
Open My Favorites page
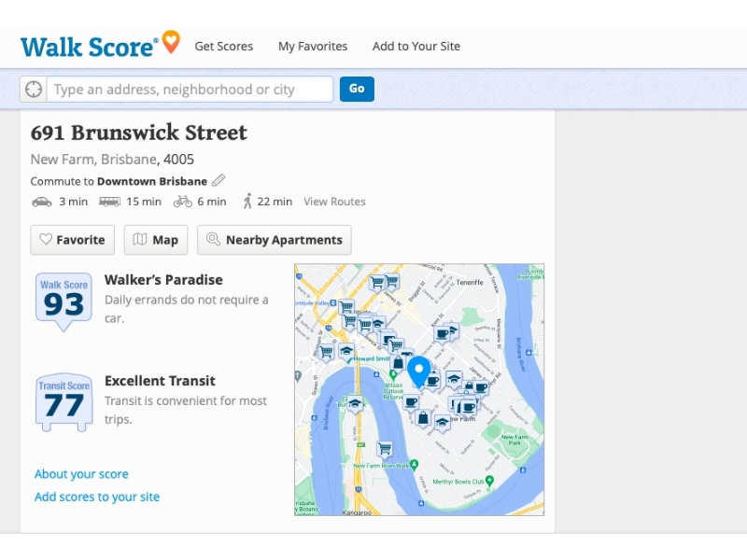click(x=313, y=46)
